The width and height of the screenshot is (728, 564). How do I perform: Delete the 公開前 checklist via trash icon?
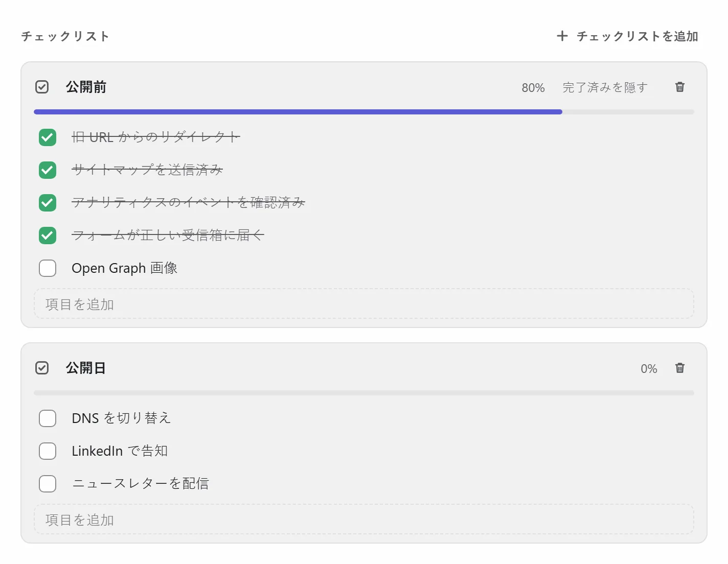[x=679, y=87]
